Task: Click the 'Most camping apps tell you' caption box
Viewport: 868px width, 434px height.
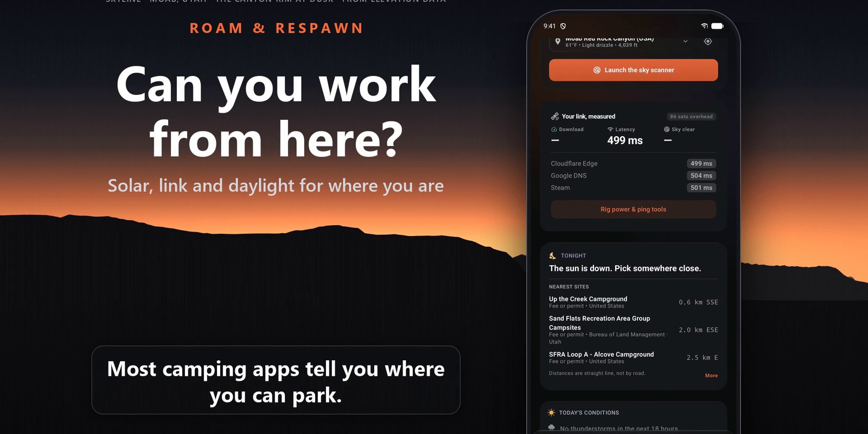Action: click(276, 380)
